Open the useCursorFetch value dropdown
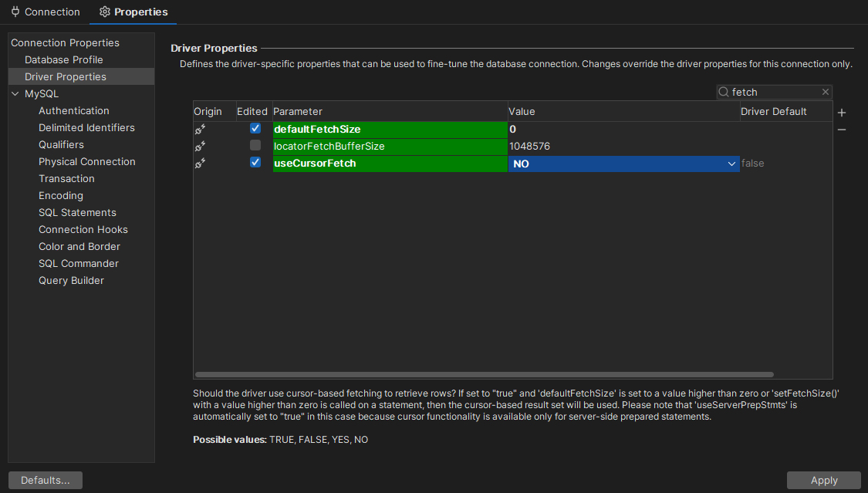This screenshot has height=493, width=868. [731, 164]
